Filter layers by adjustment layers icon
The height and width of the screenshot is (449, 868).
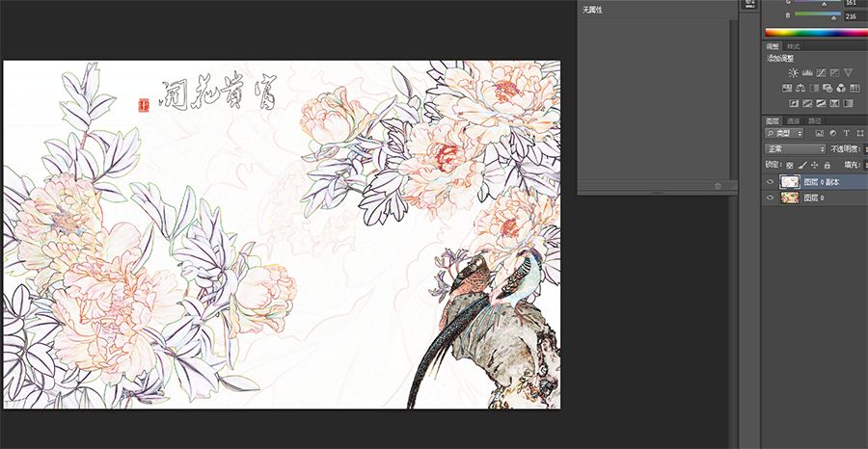pos(833,133)
